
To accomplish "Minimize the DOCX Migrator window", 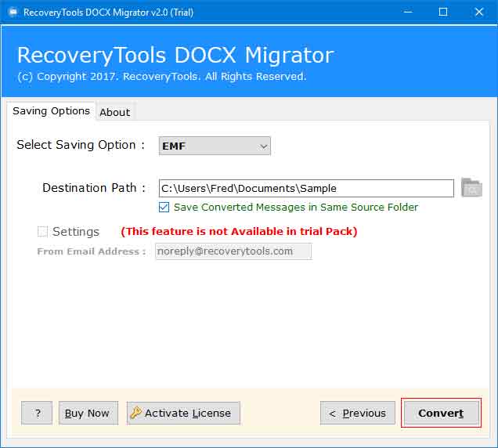I will click(408, 12).
